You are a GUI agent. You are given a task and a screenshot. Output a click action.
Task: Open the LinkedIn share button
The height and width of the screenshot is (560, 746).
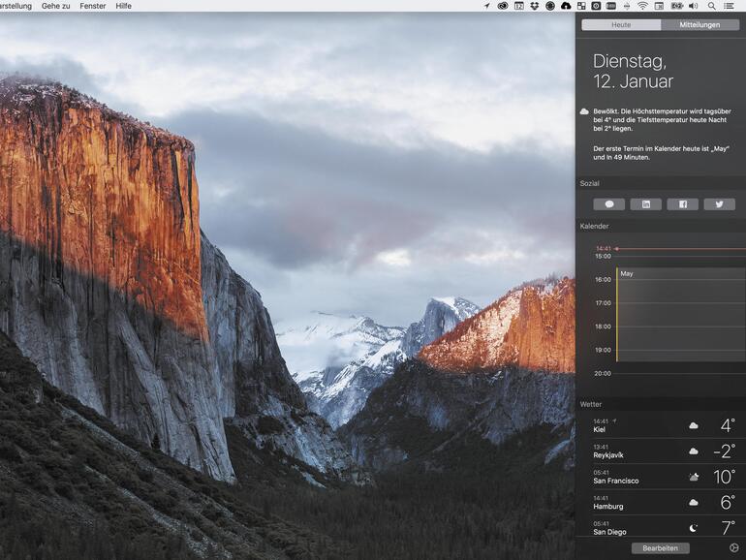click(645, 204)
